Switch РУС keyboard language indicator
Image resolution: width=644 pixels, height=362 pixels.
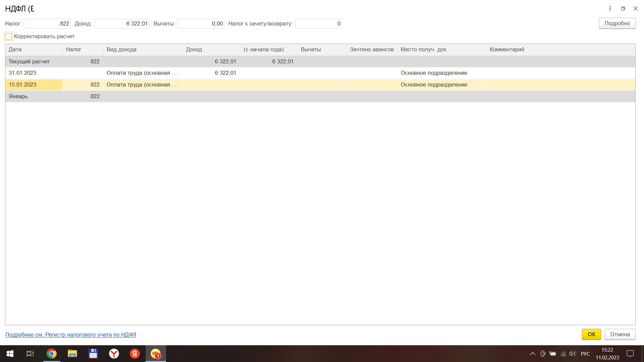click(585, 354)
